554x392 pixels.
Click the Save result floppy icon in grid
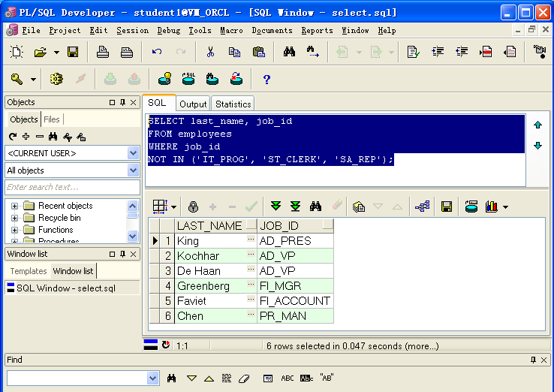pos(447,207)
